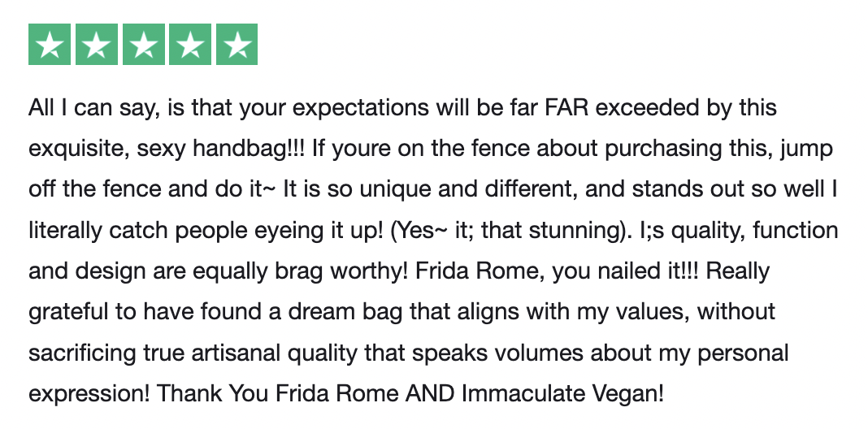
Task: Click the word "unique" in third line
Action: click(x=395, y=189)
